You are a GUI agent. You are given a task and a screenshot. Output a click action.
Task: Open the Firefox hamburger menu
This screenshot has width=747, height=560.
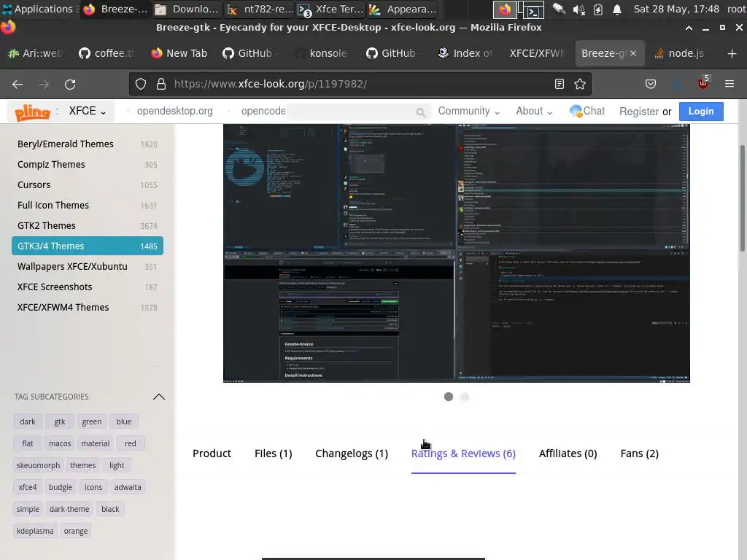(729, 84)
